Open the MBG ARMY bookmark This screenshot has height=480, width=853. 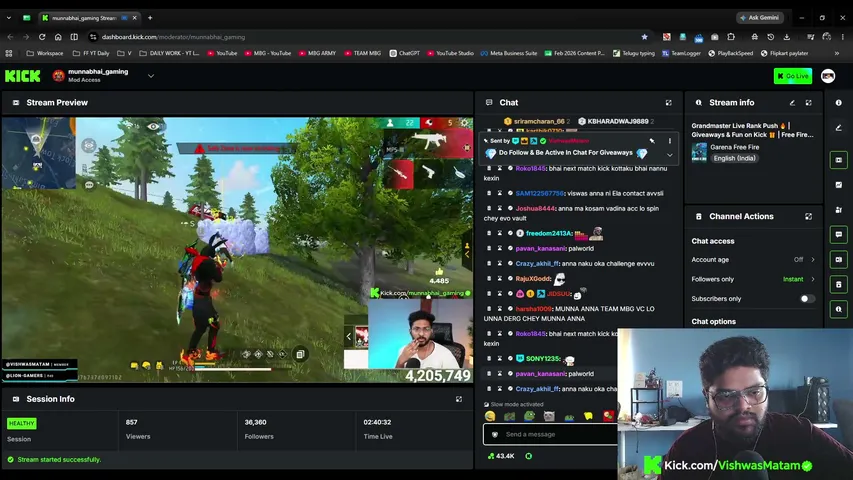tap(317, 53)
